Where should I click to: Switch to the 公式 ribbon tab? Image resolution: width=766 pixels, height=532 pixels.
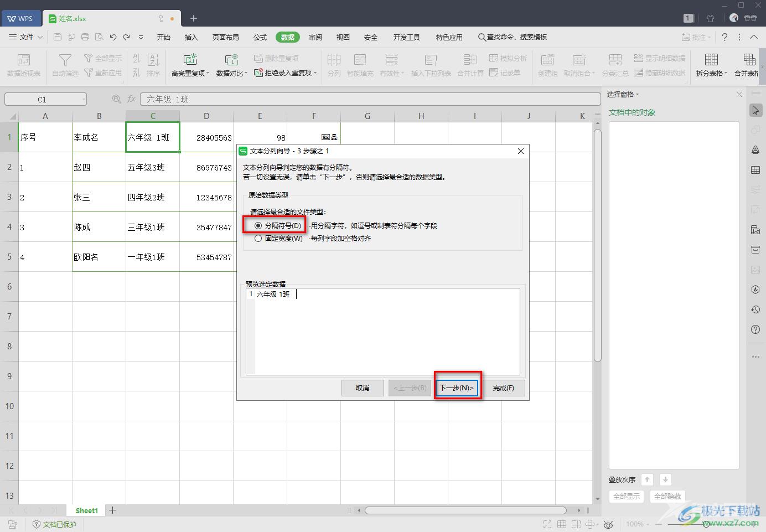(x=260, y=37)
